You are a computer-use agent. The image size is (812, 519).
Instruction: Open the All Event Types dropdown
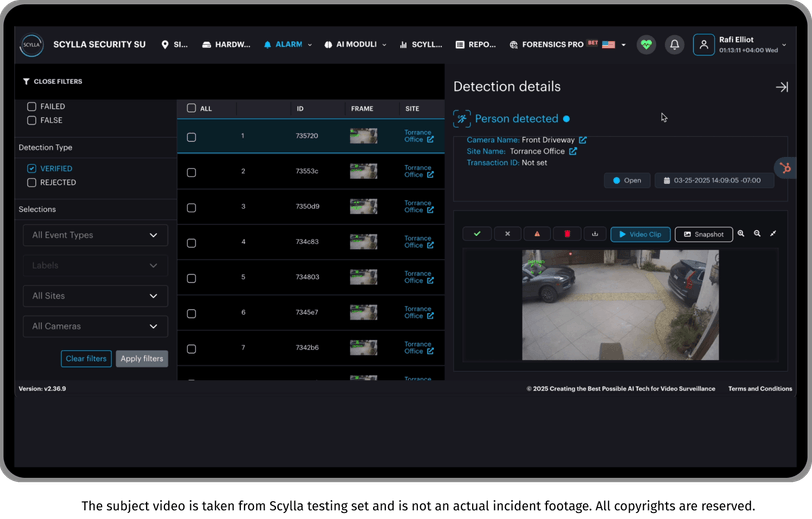(95, 235)
